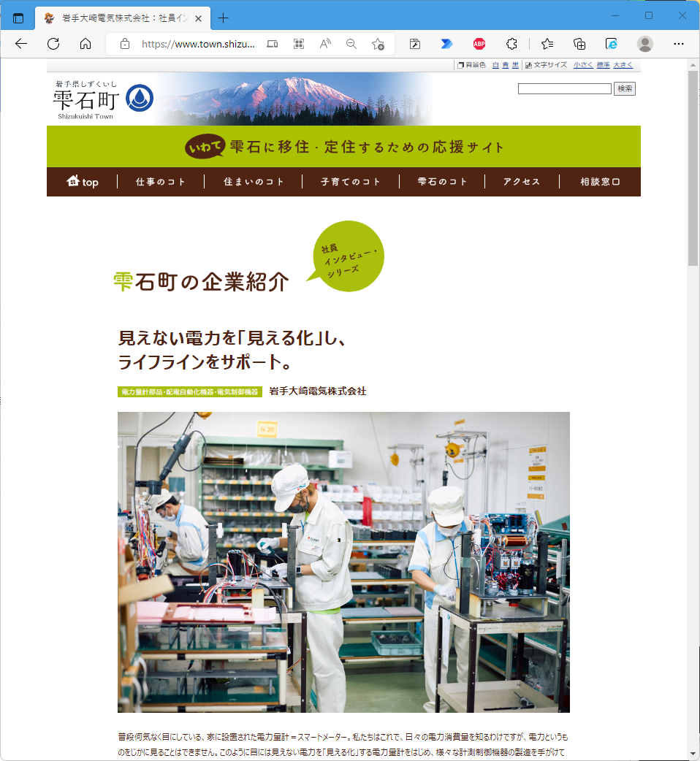Click the scrollbar down arrow
The image size is (700, 761).
tap(693, 754)
